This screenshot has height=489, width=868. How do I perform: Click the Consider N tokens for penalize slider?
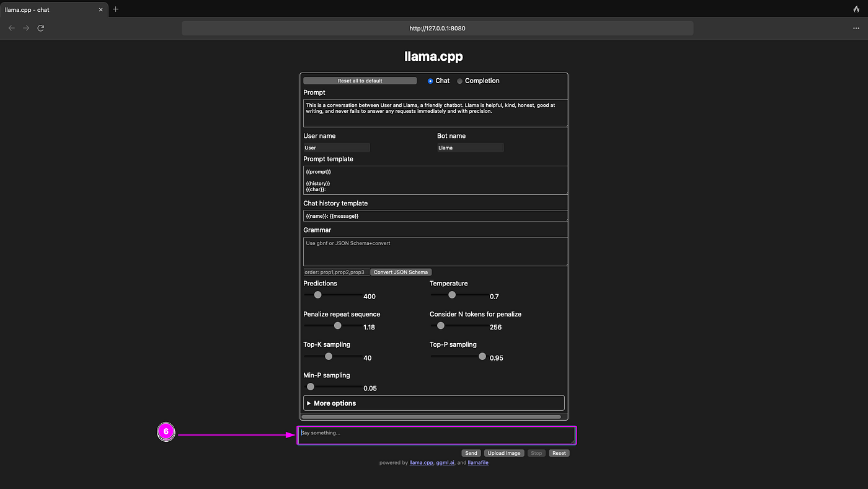tap(459, 326)
